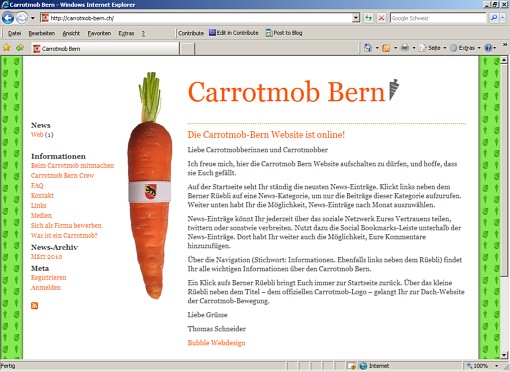Expand the address bar history dropdown
510x372 pixels.
click(x=356, y=18)
